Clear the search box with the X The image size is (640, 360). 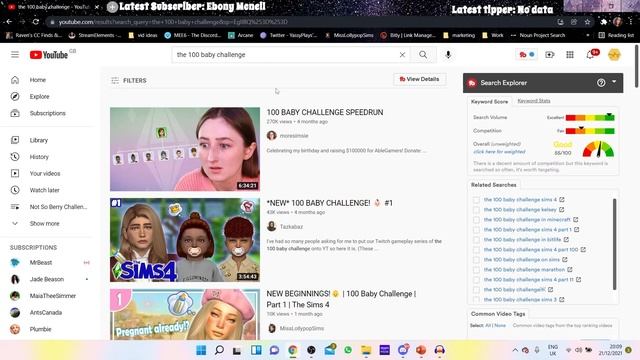(402, 55)
